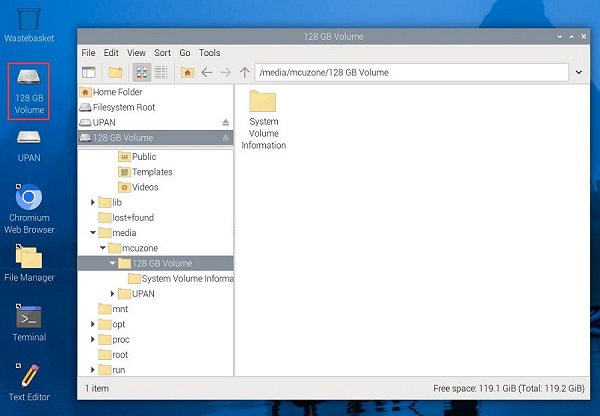600x416 pixels.
Task: Launch Chromium Web Browser desktop shortcut
Action: [29, 209]
